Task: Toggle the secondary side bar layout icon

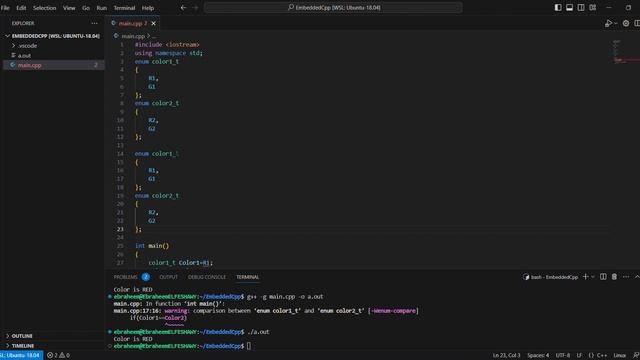Action: [x=581, y=7]
